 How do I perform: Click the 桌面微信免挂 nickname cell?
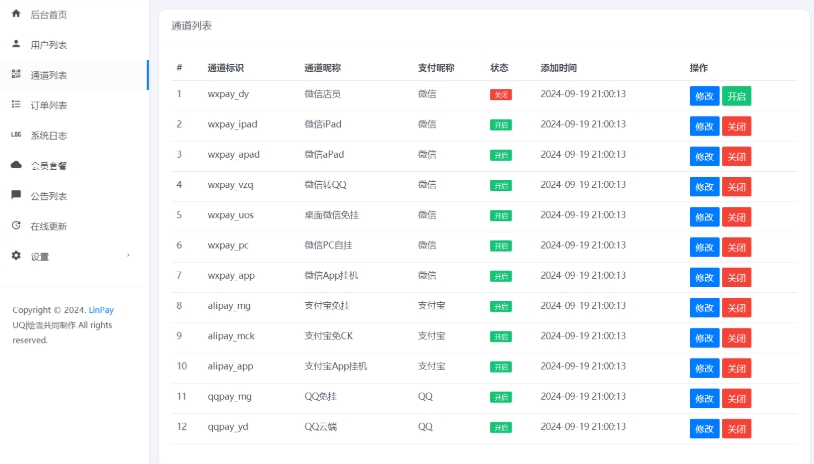(332, 215)
